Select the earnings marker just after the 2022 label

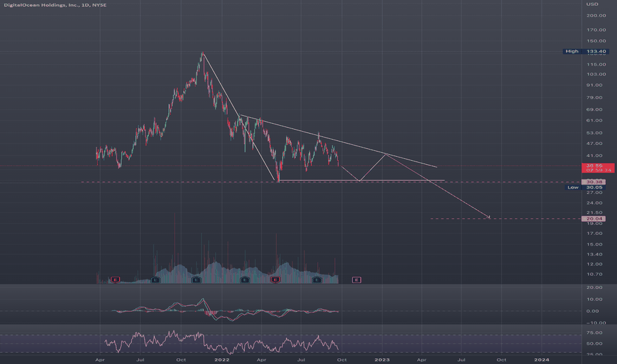point(245,280)
